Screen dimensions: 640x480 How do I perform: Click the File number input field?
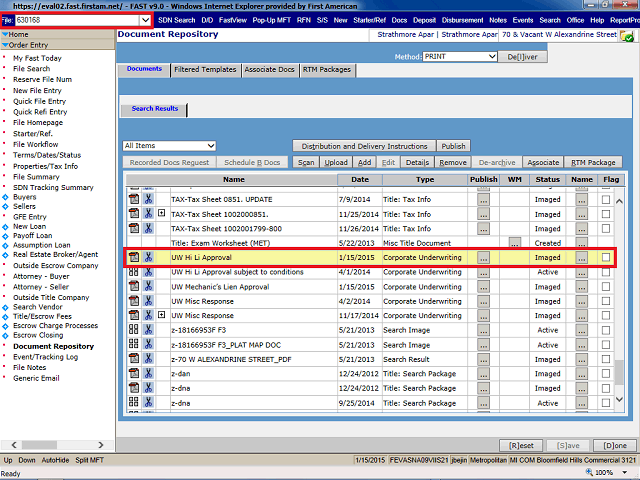(77, 20)
